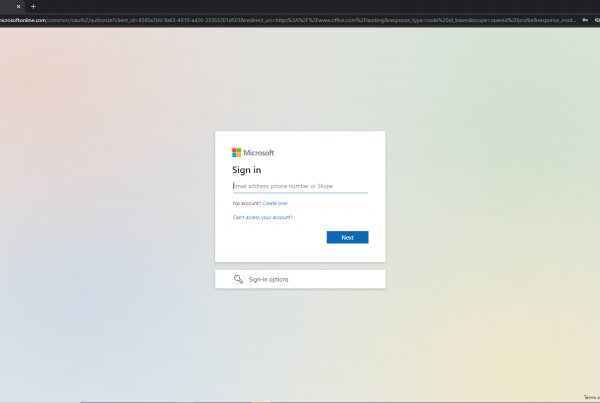Open saved passwords key icon in address bar
The image size is (600, 403).
click(585, 20)
